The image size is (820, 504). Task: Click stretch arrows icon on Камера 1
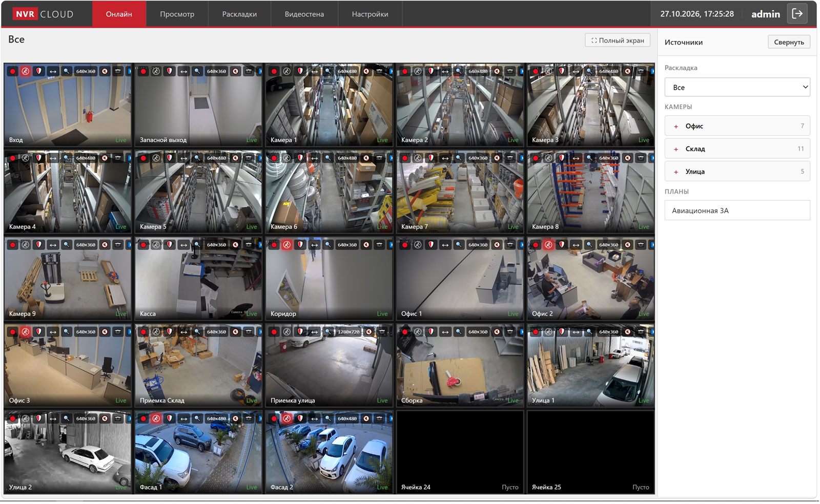(x=314, y=71)
